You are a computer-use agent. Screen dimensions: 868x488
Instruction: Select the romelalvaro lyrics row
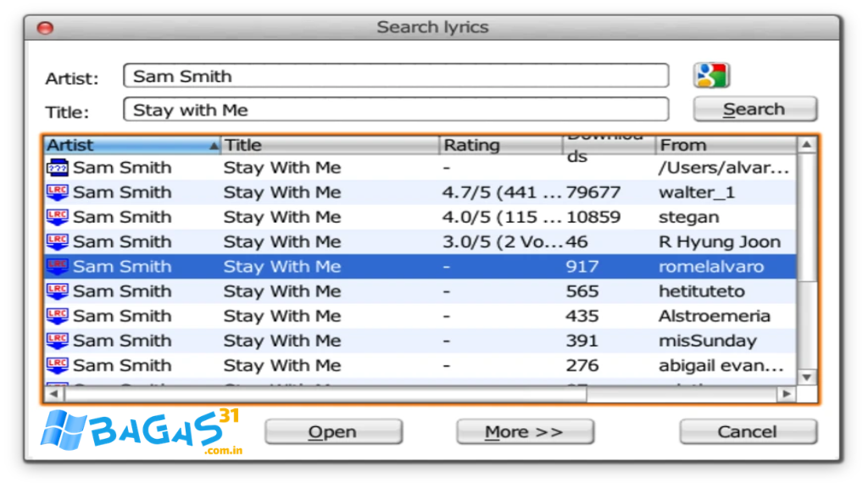[420, 267]
